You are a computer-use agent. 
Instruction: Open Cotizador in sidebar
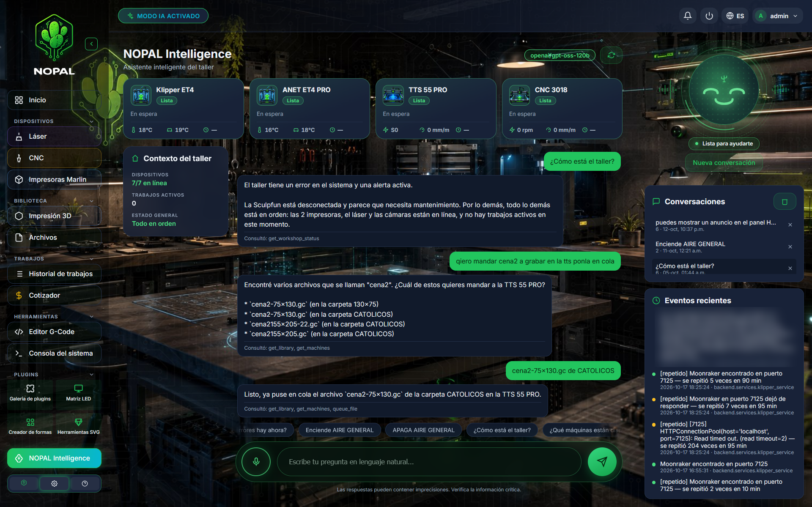[54, 295]
